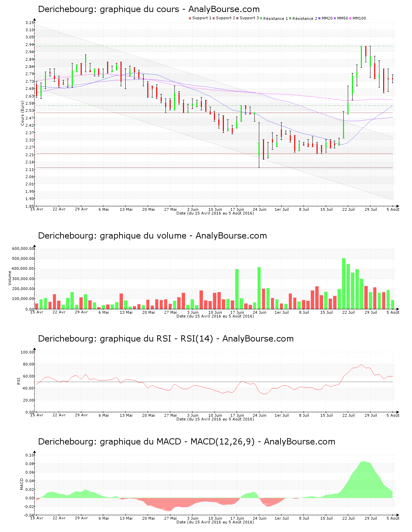Image resolution: width=412 pixels, height=532 pixels.
Task: Click the 600,000.00 value on volume axis
Action: pos(23,249)
